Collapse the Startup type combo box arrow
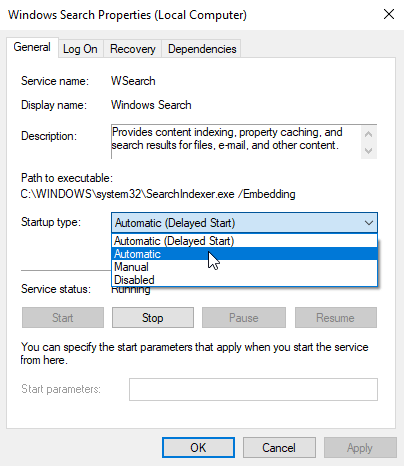The height and width of the screenshot is (466, 404). tap(369, 223)
